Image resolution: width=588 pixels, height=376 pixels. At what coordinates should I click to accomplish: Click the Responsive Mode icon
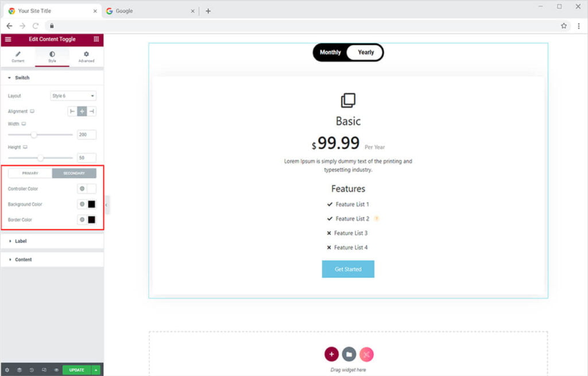(x=44, y=370)
